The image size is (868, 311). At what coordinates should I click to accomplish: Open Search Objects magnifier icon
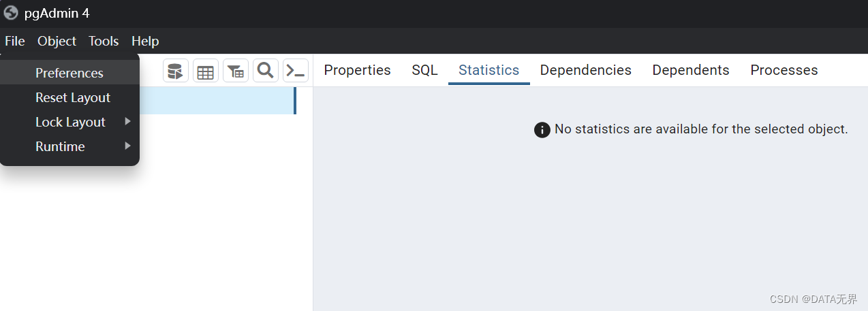(x=266, y=71)
